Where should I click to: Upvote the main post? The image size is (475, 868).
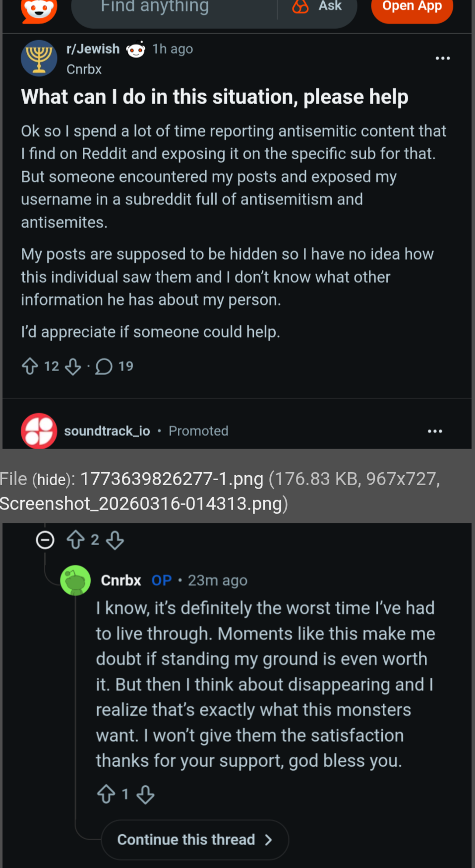pos(30,367)
